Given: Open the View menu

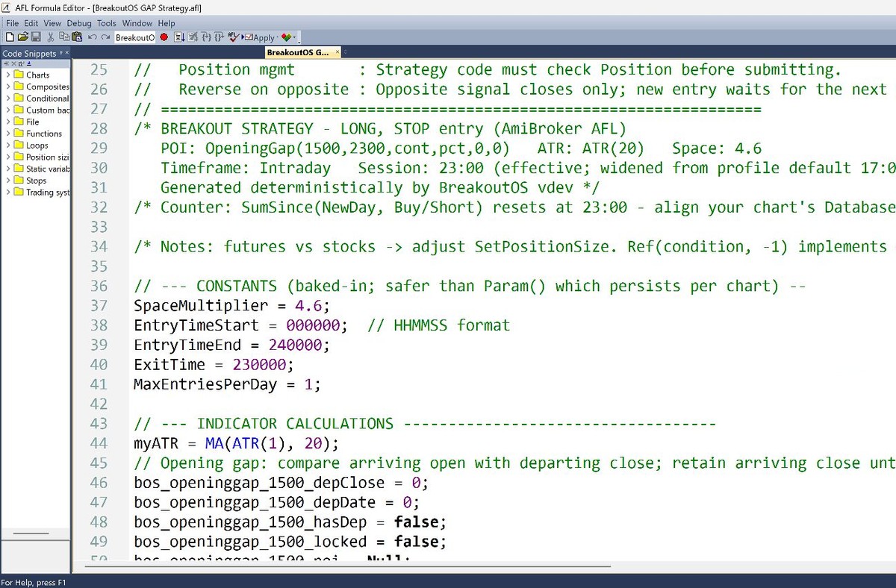Looking at the screenshot, I should [x=52, y=23].
